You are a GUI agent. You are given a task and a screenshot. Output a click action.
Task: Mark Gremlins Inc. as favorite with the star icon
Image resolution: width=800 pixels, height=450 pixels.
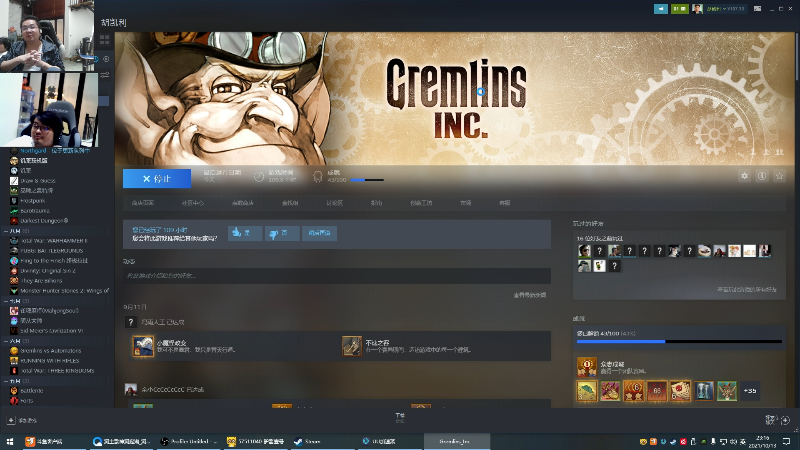click(x=779, y=176)
